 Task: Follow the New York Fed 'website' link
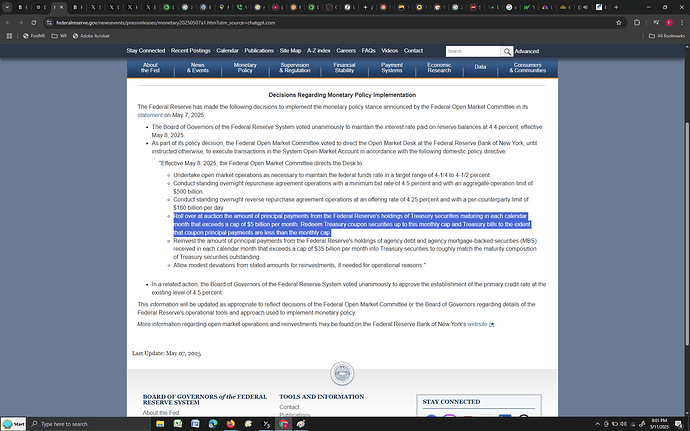tap(477, 324)
